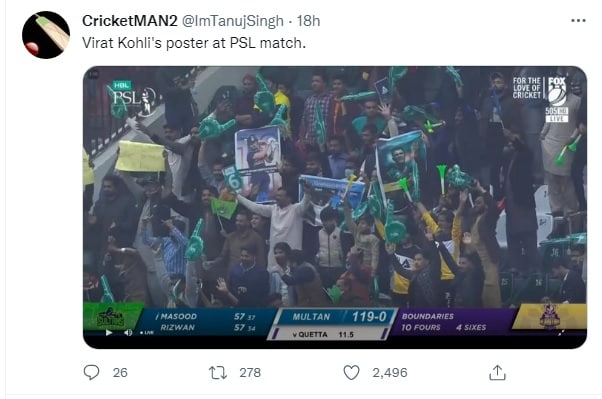
Task: Open the three-dot more options menu
Action: [578, 20]
